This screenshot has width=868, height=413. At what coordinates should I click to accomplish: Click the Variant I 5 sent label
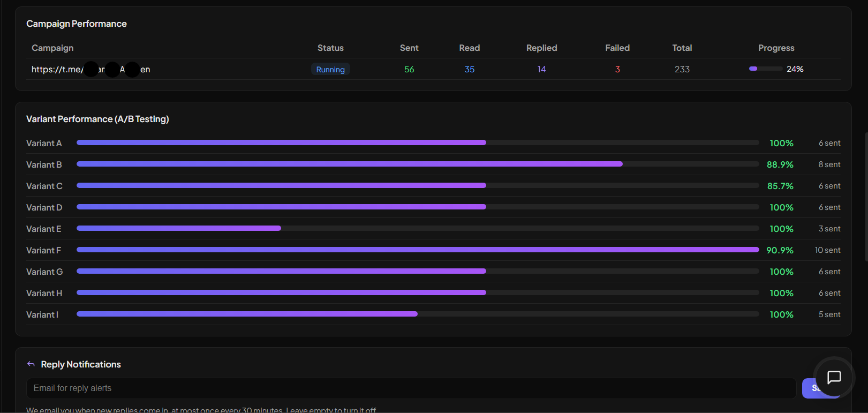[x=829, y=314]
